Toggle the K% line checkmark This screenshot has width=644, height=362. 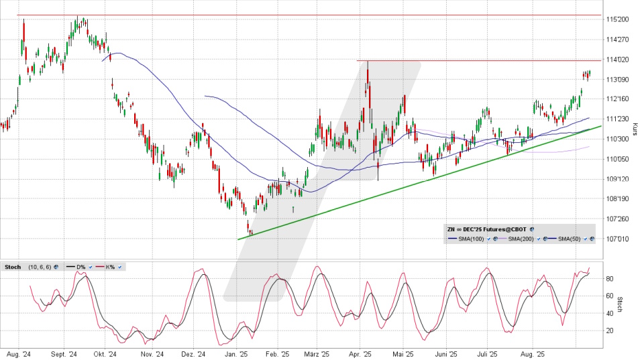pos(119,267)
